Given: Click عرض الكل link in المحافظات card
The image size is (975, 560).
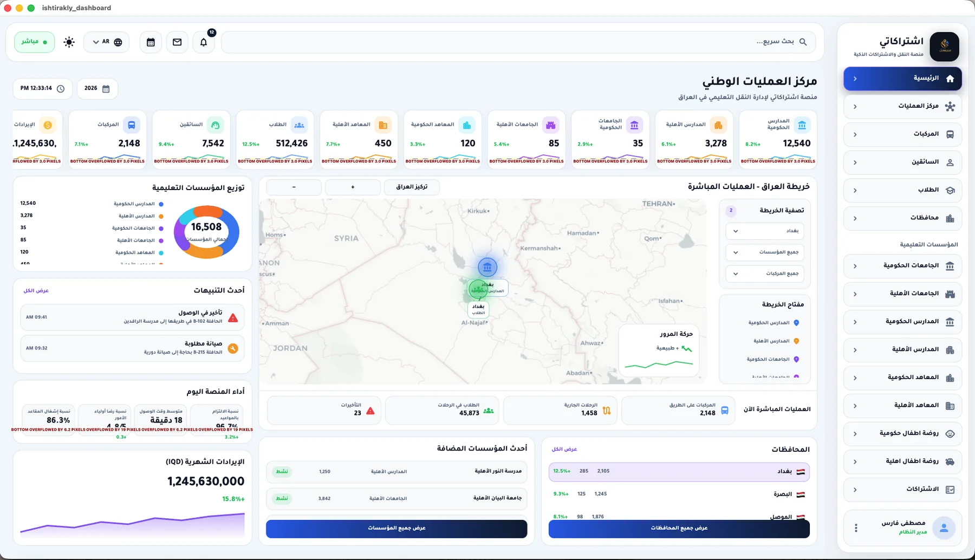Looking at the screenshot, I should pos(564,449).
